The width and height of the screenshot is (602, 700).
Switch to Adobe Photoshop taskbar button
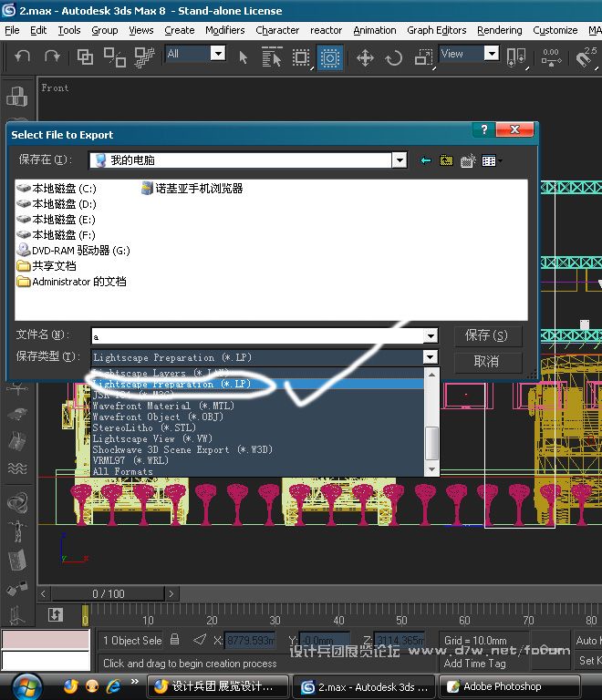pyautogui.click(x=510, y=686)
